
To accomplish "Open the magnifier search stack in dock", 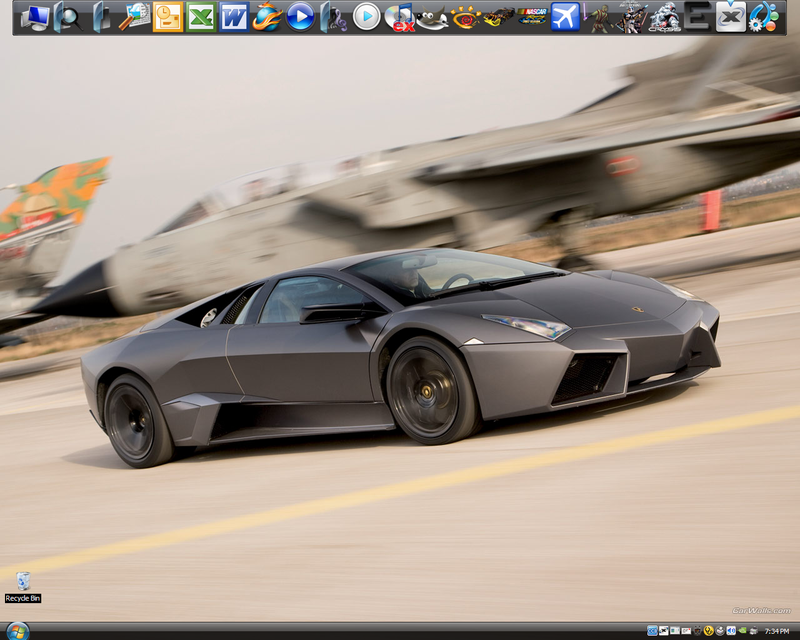I will point(68,17).
